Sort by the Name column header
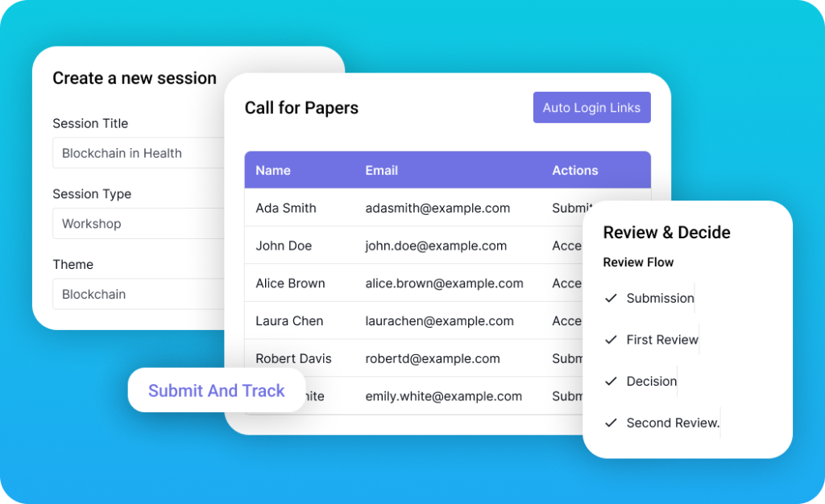The width and height of the screenshot is (825, 504). [x=273, y=171]
